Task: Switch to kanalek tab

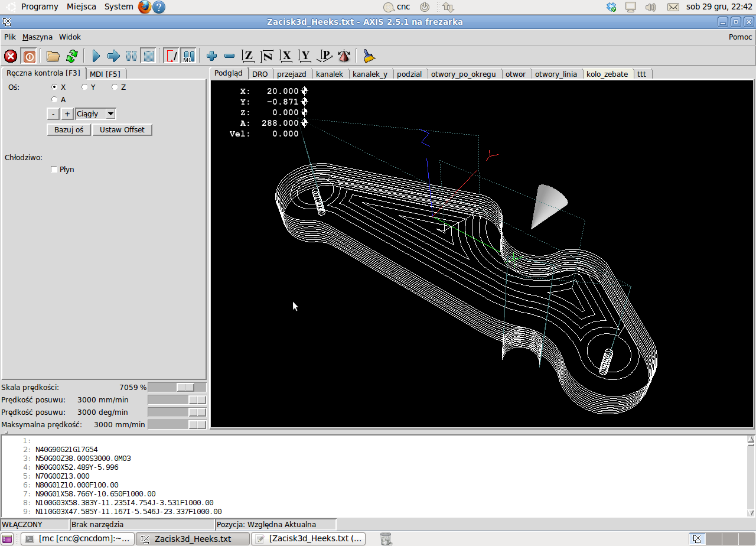Action: (x=330, y=74)
